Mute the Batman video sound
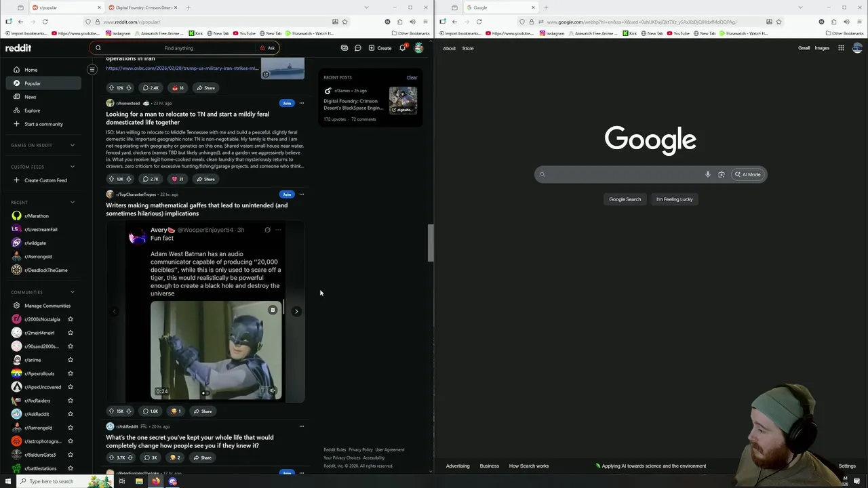 click(x=273, y=390)
